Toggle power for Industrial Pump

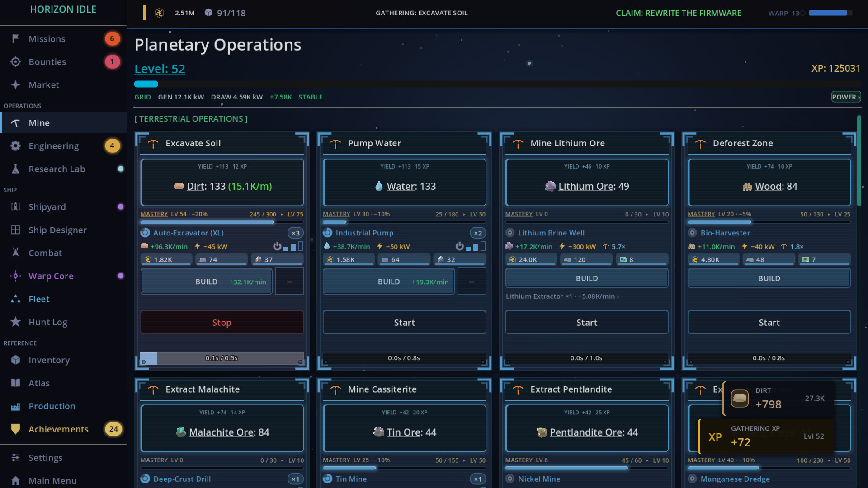pyautogui.click(x=459, y=246)
